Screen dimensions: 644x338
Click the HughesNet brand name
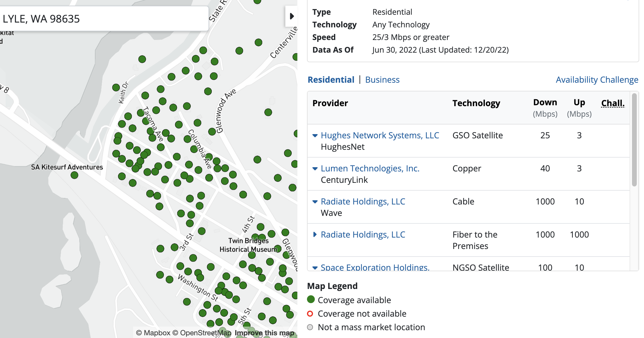click(x=343, y=147)
